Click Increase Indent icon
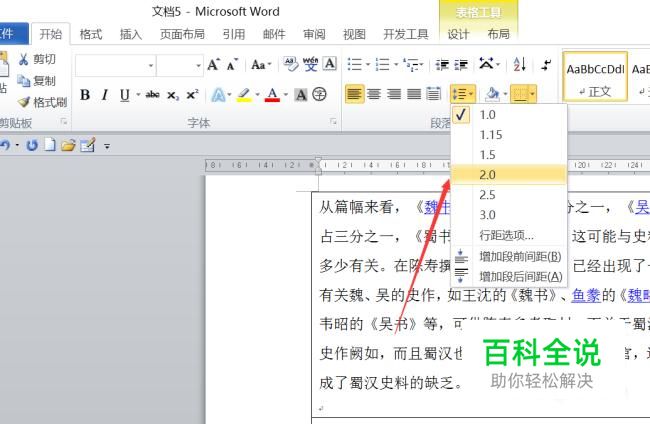The image size is (650, 424). [461, 65]
